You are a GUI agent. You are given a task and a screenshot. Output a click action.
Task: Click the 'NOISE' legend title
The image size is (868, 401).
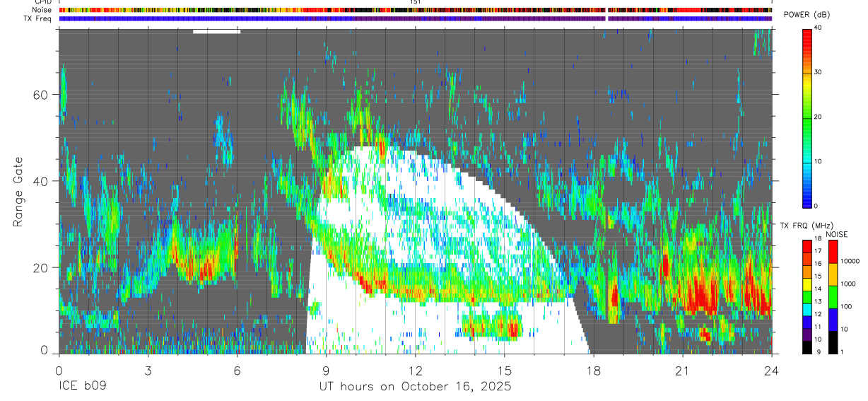point(837,234)
